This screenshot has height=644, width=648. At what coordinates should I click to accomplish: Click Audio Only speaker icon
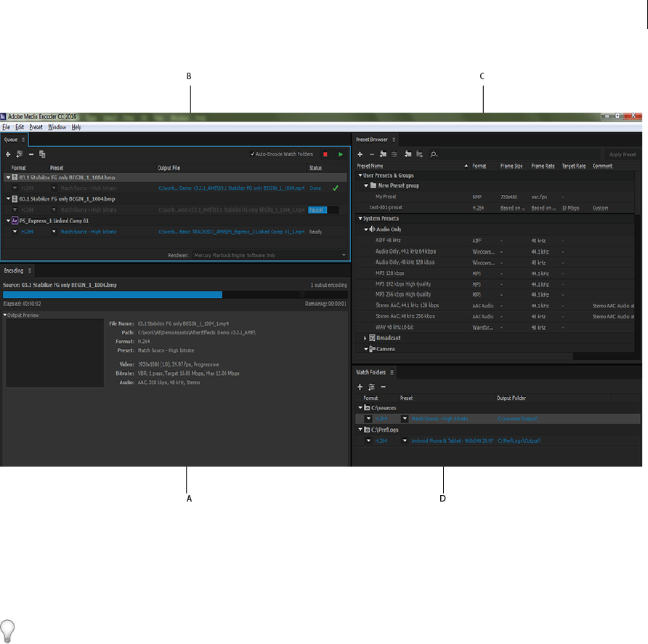pos(372,229)
